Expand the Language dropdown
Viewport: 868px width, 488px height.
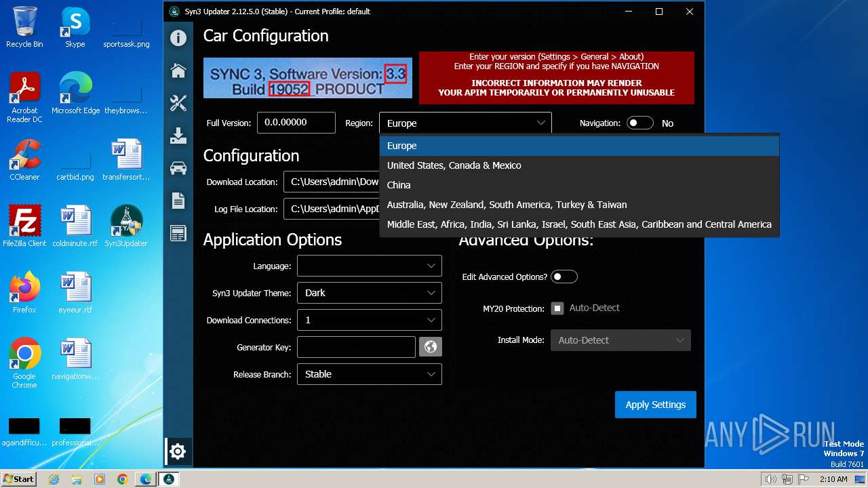click(x=370, y=266)
